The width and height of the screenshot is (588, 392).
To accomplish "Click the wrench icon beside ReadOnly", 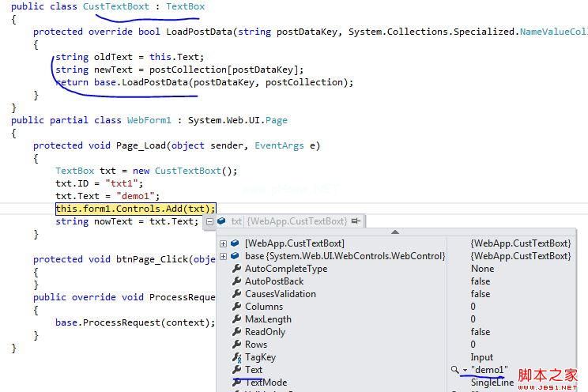I will pos(236,332).
